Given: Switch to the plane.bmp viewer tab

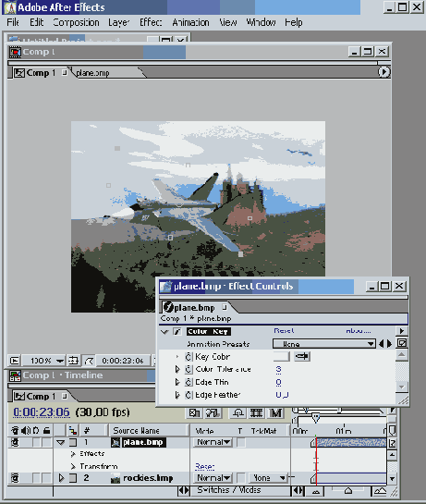Looking at the screenshot, I should (92, 73).
